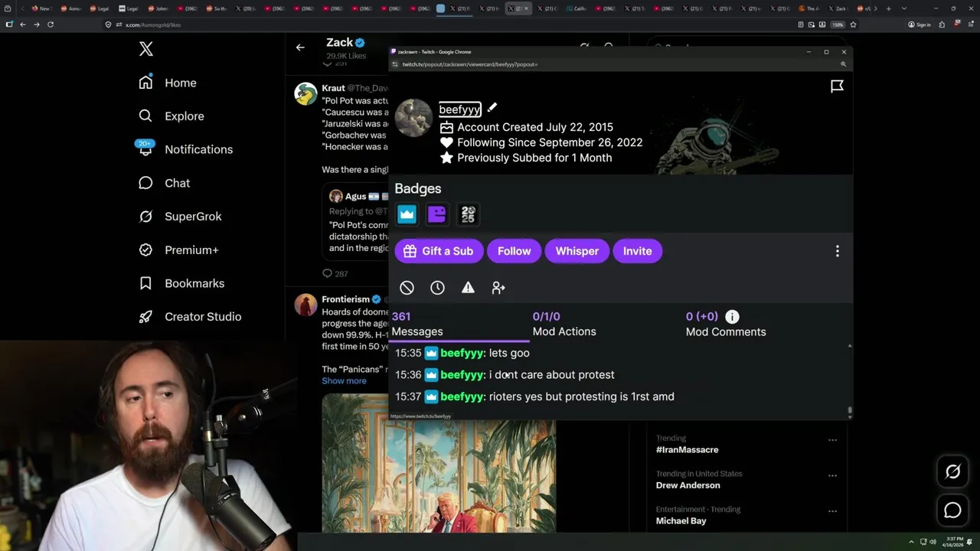Click the timeout clock icon
The height and width of the screenshot is (551, 980).
coord(437,288)
